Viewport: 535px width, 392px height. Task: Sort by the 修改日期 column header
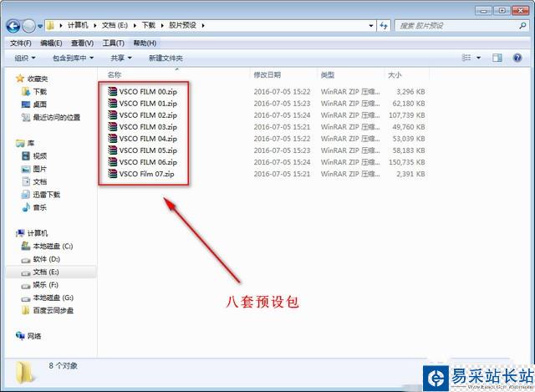click(267, 74)
